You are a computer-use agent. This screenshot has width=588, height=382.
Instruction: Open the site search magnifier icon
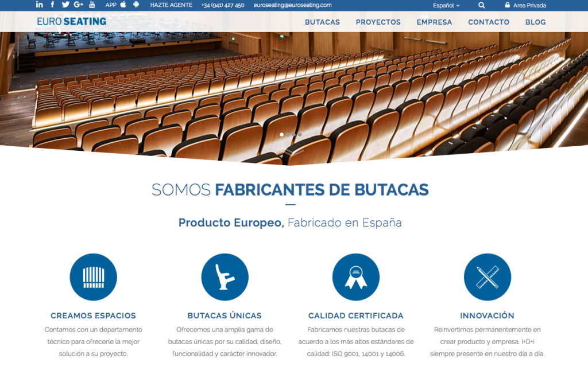481,5
